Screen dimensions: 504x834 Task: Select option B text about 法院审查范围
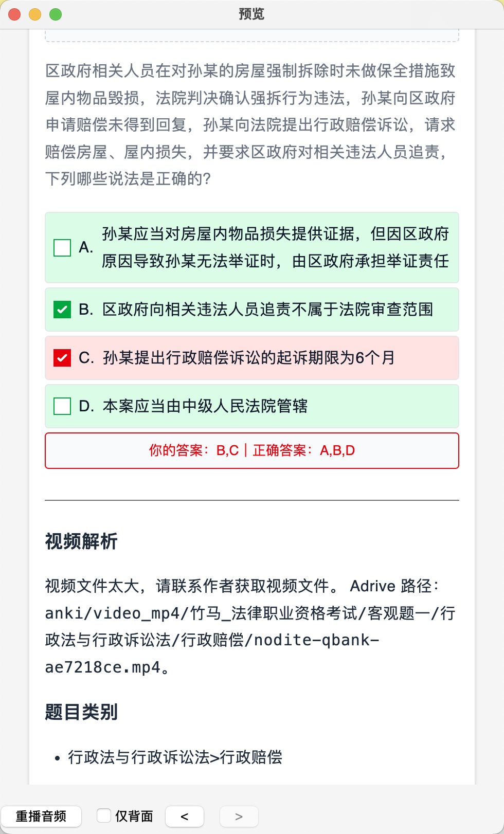click(267, 310)
